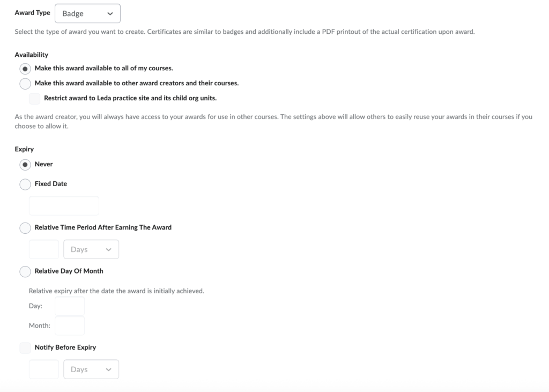Choose 'available to other award creators' option
Viewport: 549px width, 392px height.
coord(25,84)
